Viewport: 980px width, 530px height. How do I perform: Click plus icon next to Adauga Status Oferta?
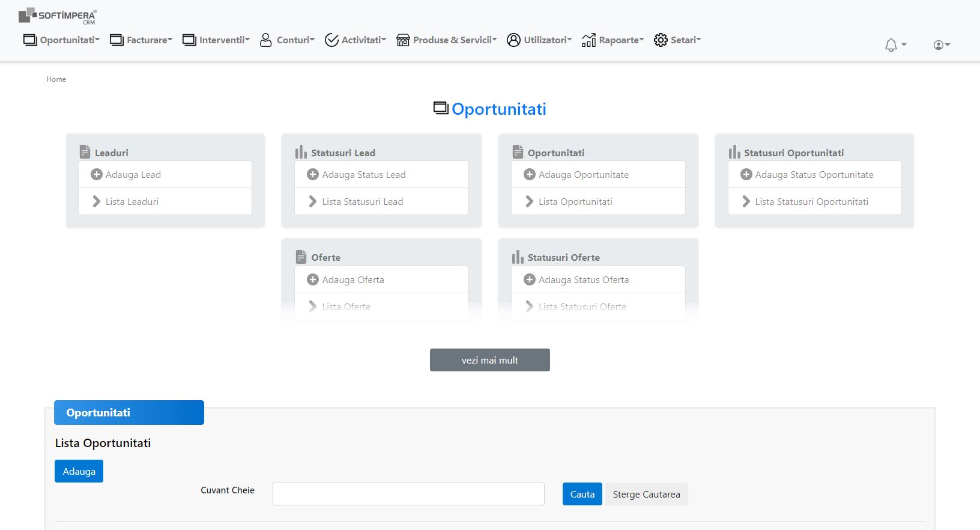529,279
